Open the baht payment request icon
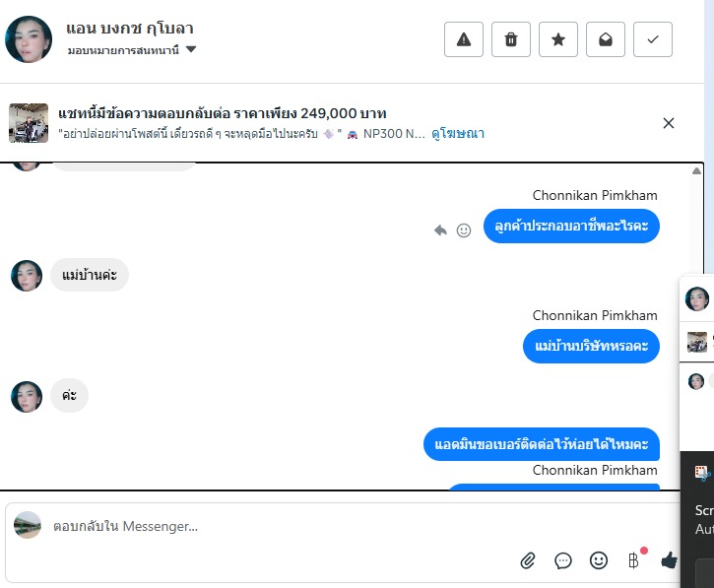 634,560
